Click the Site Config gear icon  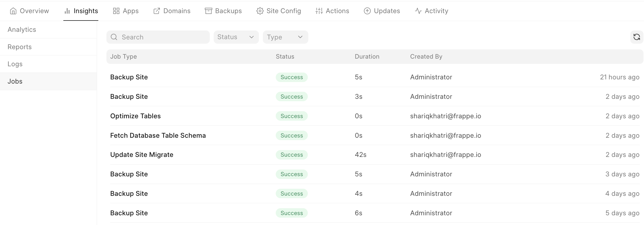(260, 11)
